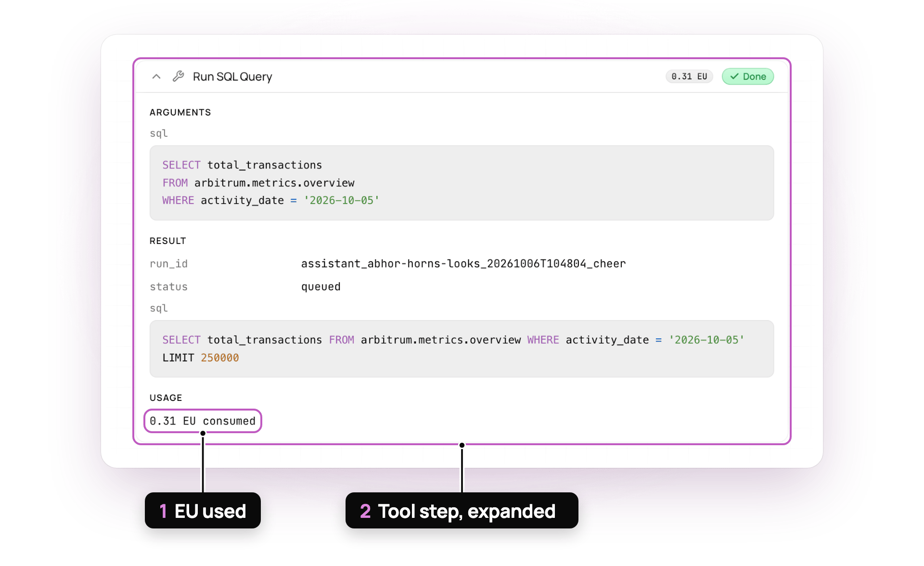Select the run_id value text
The width and height of the screenshot is (924, 566).
point(463,264)
